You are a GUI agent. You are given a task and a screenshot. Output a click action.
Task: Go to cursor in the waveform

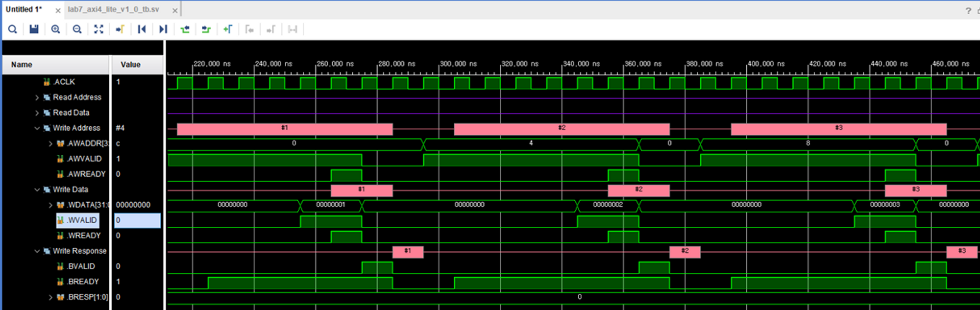[120, 29]
